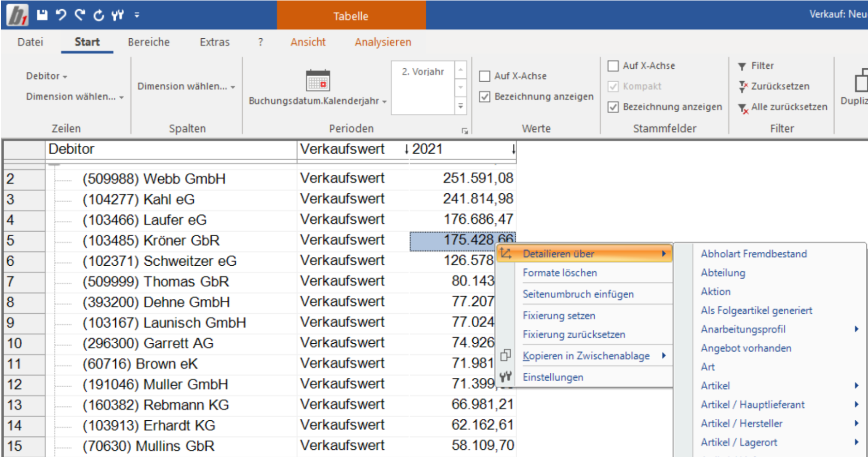
Task: Enable Auf X-Achse in Stammfelder group
Action: (x=613, y=66)
